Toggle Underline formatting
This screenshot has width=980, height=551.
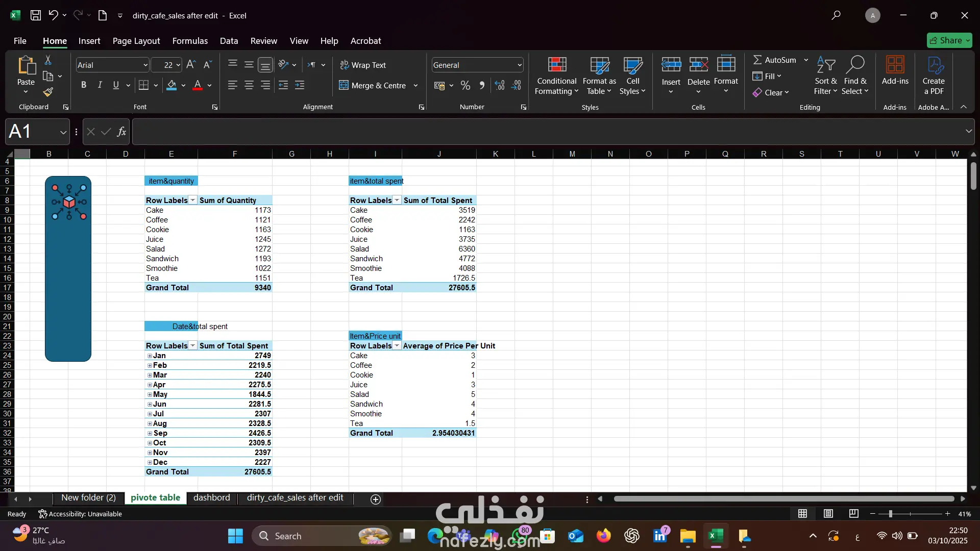tap(116, 85)
